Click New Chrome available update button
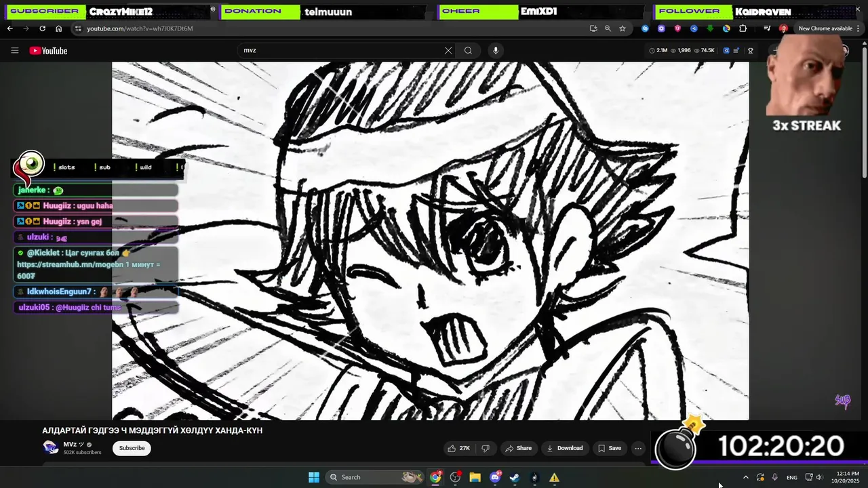Screen dimensions: 868x488 [x=825, y=28]
